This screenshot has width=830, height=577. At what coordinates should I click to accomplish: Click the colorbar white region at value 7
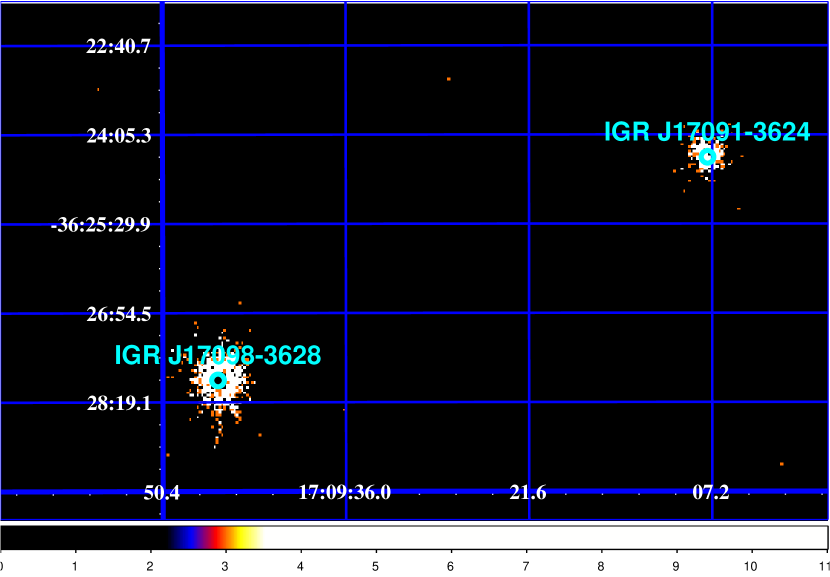[526, 537]
